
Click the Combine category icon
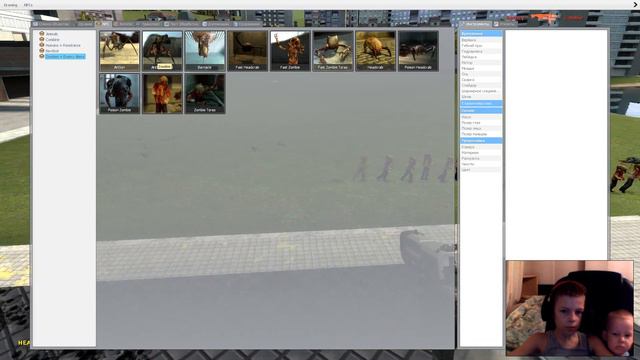tap(42, 39)
